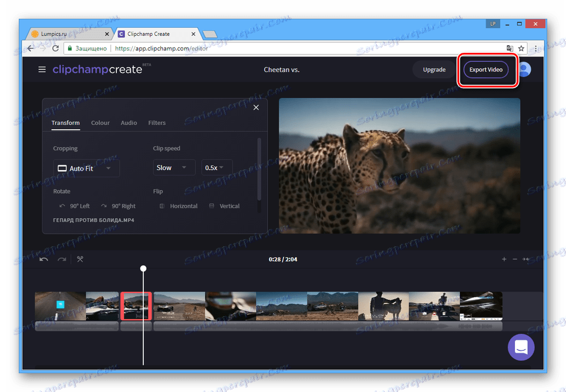
Task: Zoom into the timeline with the plus icon
Action: coord(504,259)
